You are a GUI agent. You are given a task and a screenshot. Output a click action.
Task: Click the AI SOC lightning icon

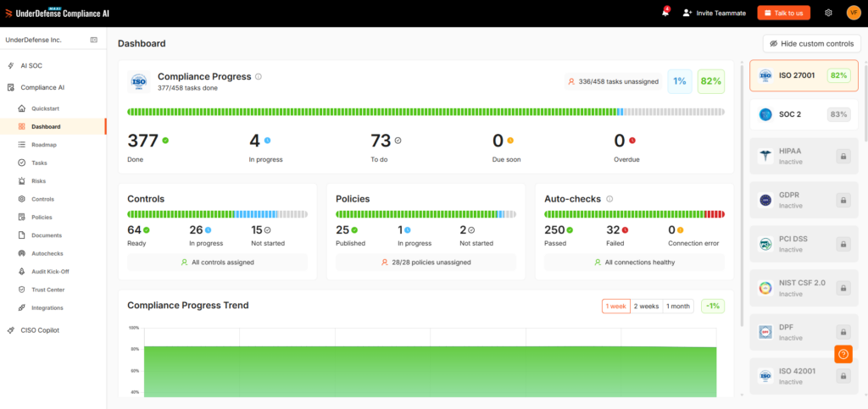tap(11, 66)
